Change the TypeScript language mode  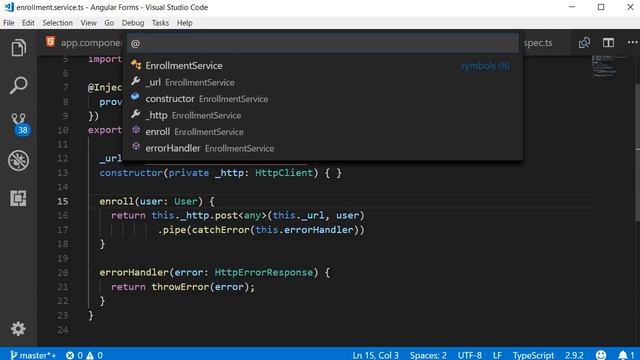coord(533,355)
